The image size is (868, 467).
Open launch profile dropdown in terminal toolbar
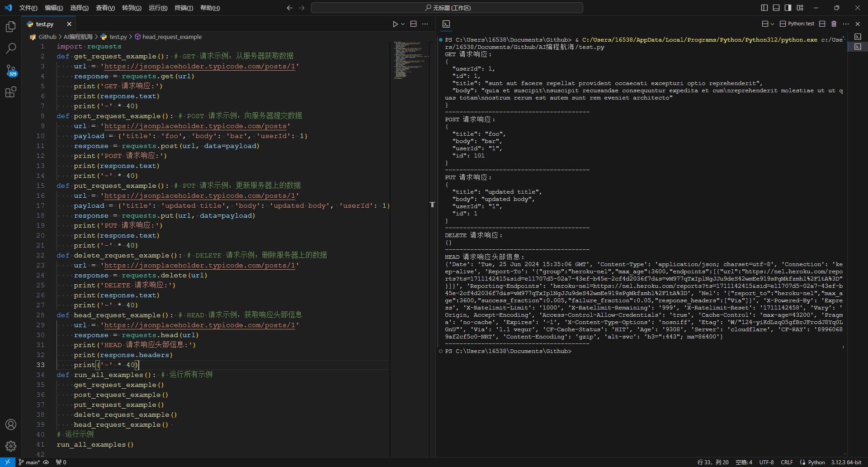pos(772,24)
